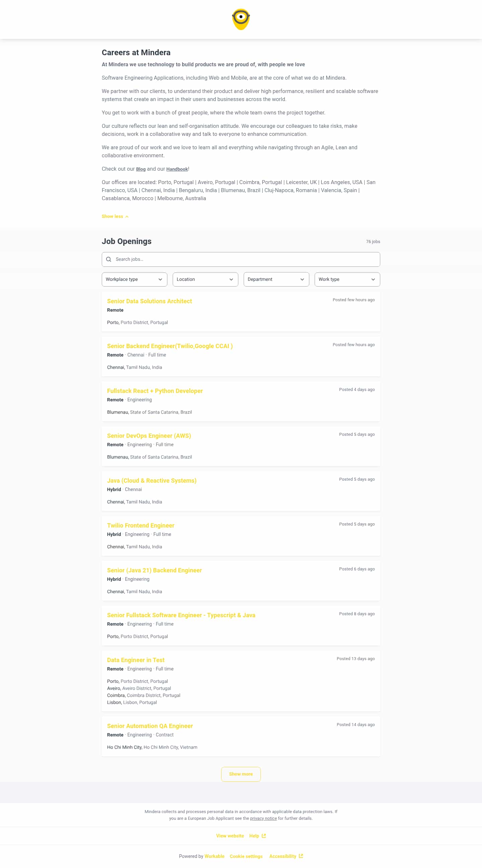The image size is (482, 868).
Task: Open Twilio Frontend Engineer job
Action: tap(141, 525)
